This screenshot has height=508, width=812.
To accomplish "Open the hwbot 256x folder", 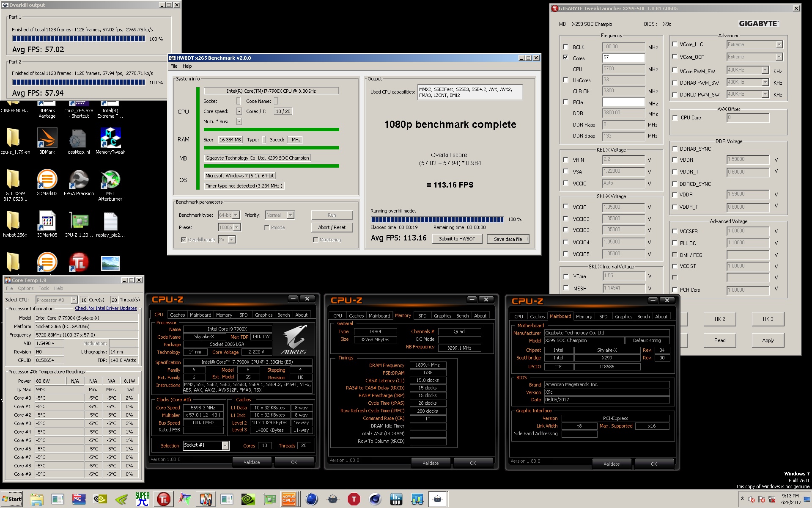I will pos(15,224).
